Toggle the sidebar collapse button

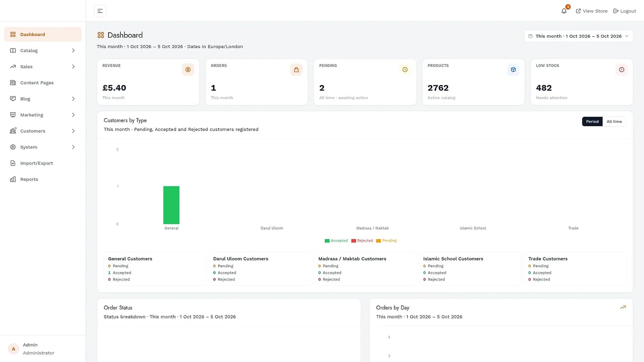coord(100,11)
